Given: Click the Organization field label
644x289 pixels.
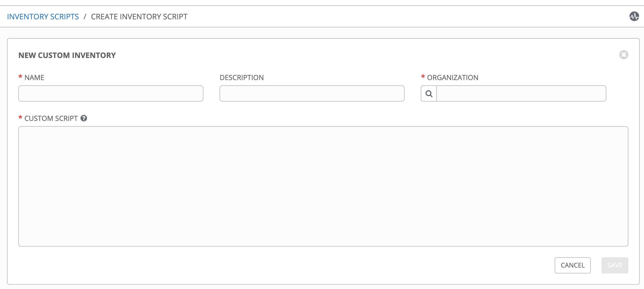Looking at the screenshot, I should [x=452, y=78].
